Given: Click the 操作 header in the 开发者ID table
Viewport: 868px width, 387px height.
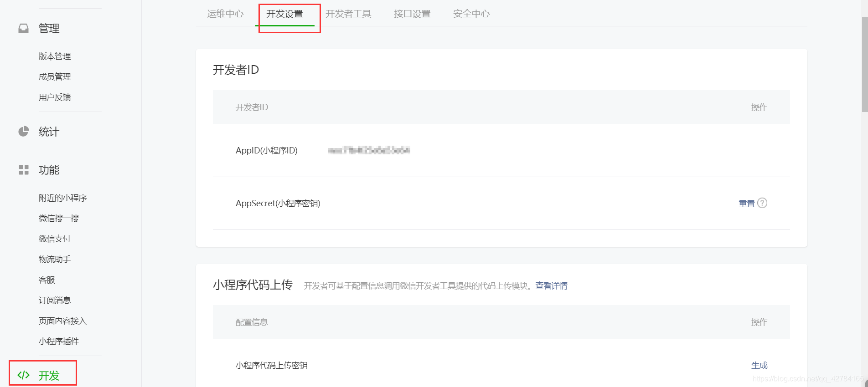Looking at the screenshot, I should (x=759, y=107).
